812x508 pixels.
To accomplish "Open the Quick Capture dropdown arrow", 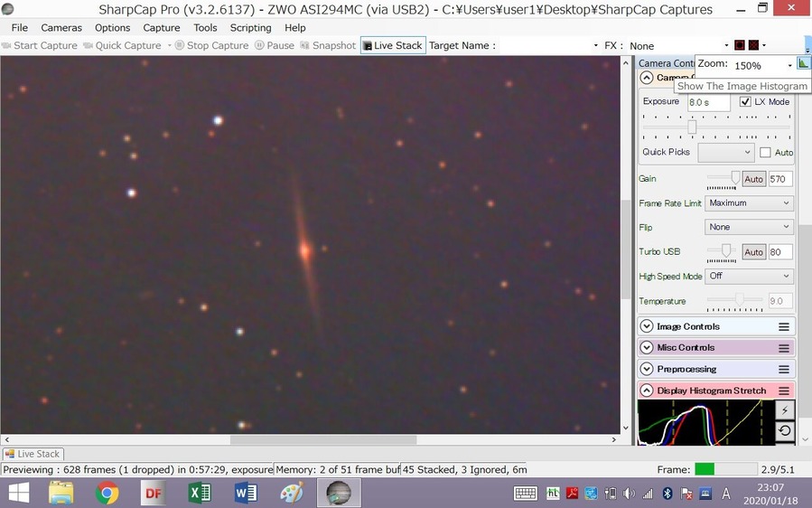I will pos(169,45).
